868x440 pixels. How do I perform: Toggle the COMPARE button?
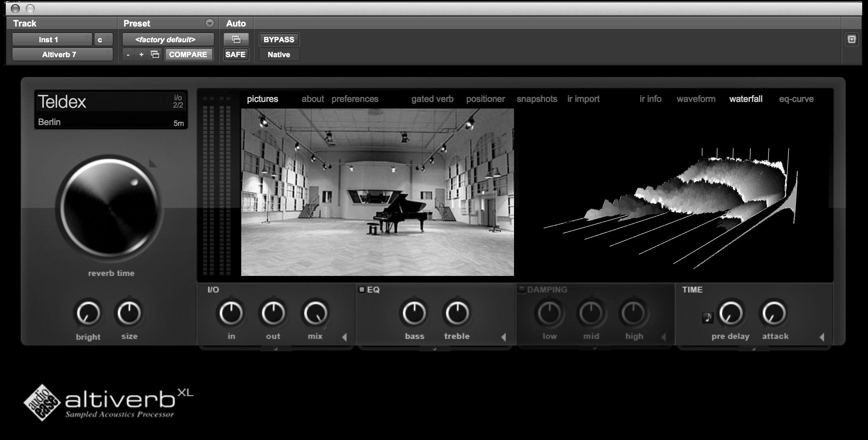(x=188, y=54)
